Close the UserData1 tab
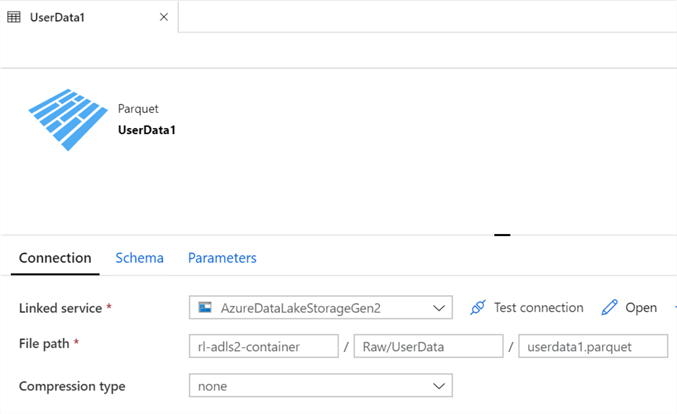Image resolution: width=677 pixels, height=414 pixels. coord(164,17)
